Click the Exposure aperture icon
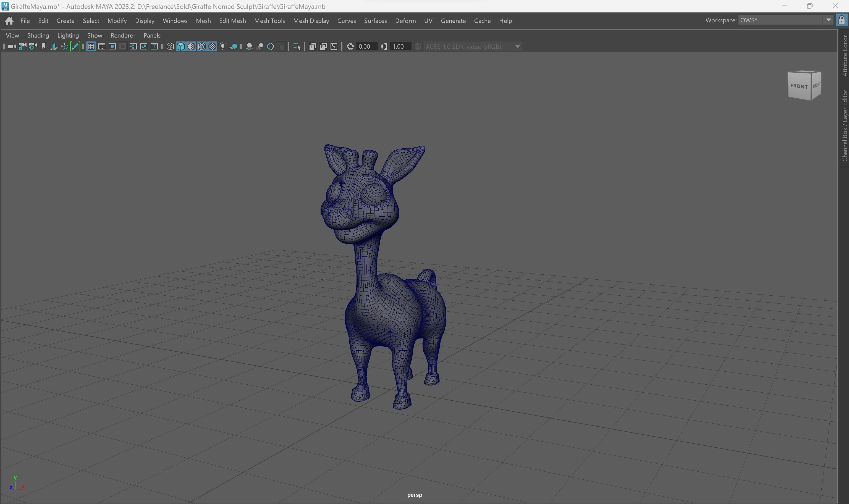The image size is (849, 504). click(x=350, y=46)
